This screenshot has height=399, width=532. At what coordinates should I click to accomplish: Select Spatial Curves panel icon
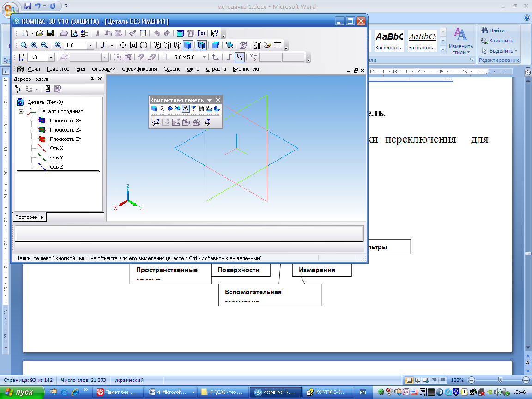point(162,109)
